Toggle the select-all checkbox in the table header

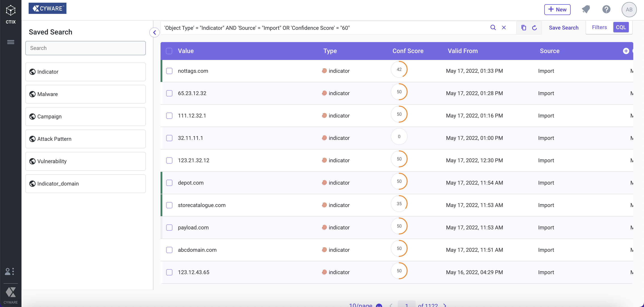[169, 51]
